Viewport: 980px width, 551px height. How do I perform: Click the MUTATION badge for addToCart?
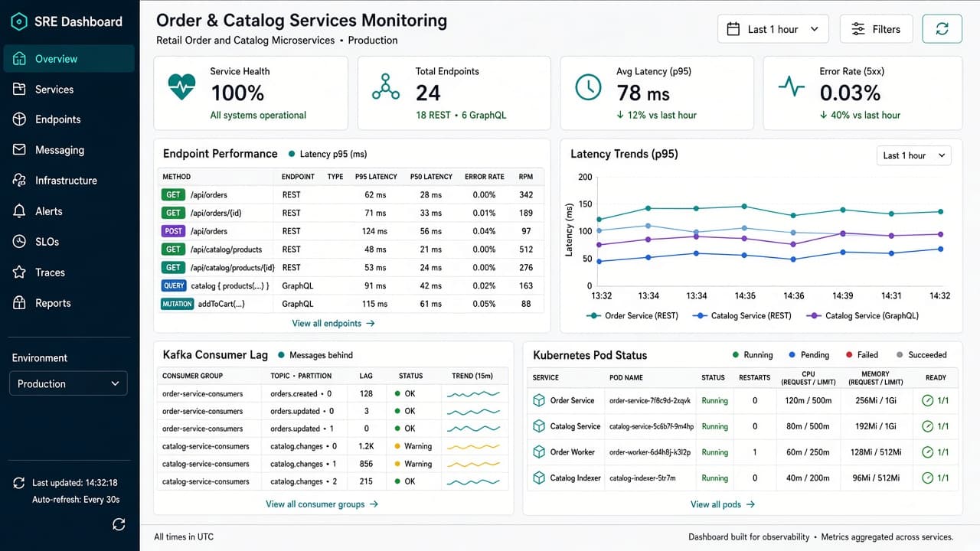point(177,304)
